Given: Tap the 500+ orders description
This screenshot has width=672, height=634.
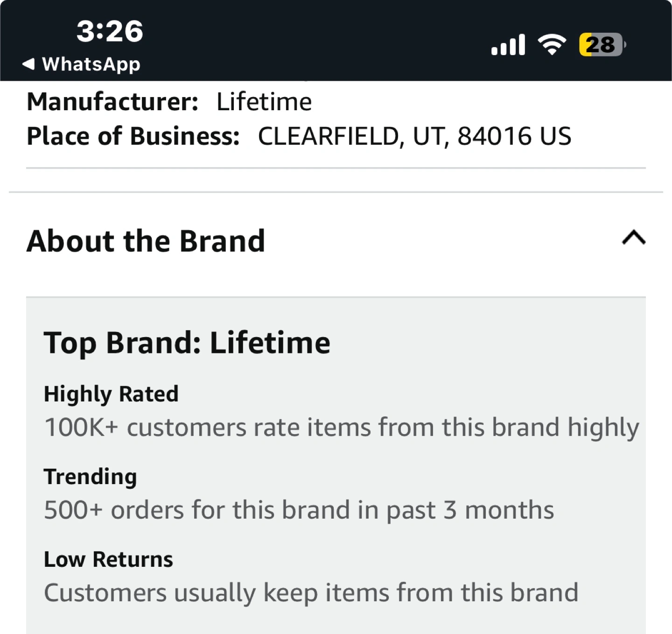Looking at the screenshot, I should click(299, 510).
